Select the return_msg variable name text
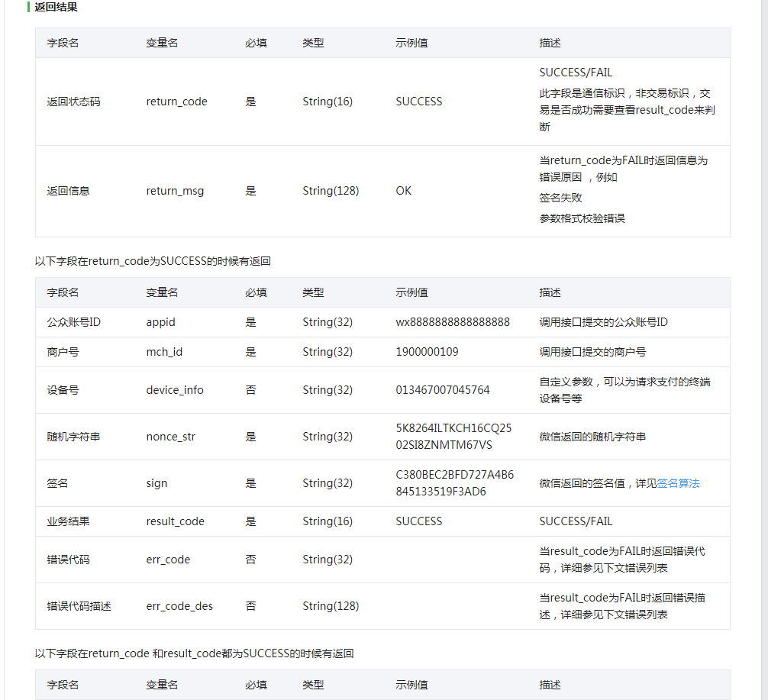The height and width of the screenshot is (700, 768). coord(175,191)
